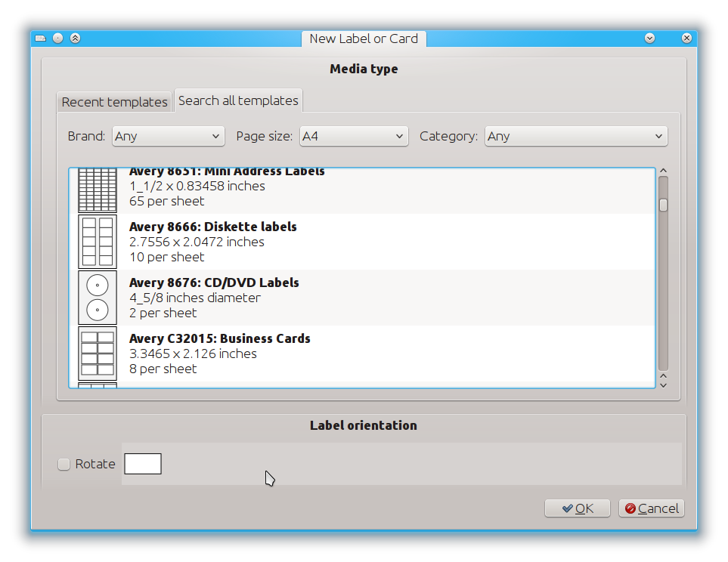The image size is (728, 562).
Task: Select the Avery 8651 Mini Address Labels thumbnail
Action: [x=98, y=190]
